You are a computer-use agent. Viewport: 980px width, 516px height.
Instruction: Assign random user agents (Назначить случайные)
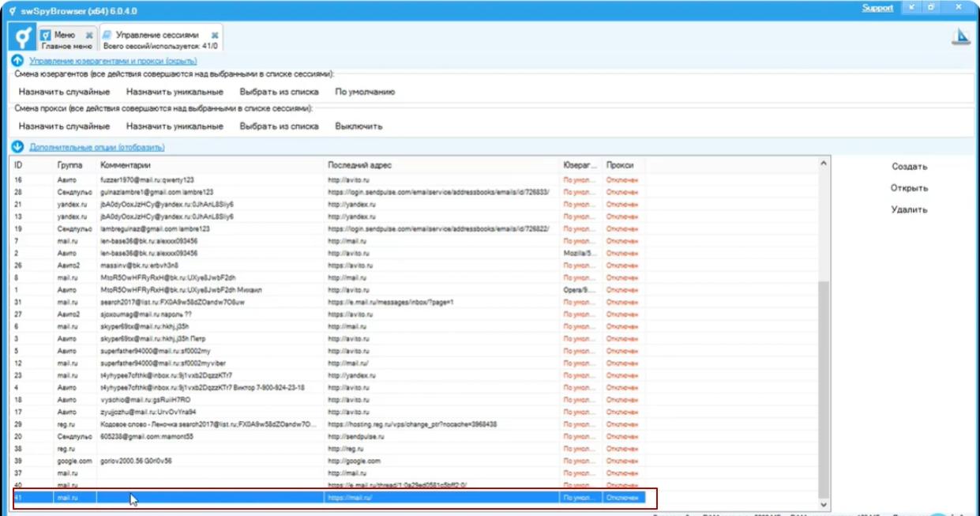coord(64,92)
